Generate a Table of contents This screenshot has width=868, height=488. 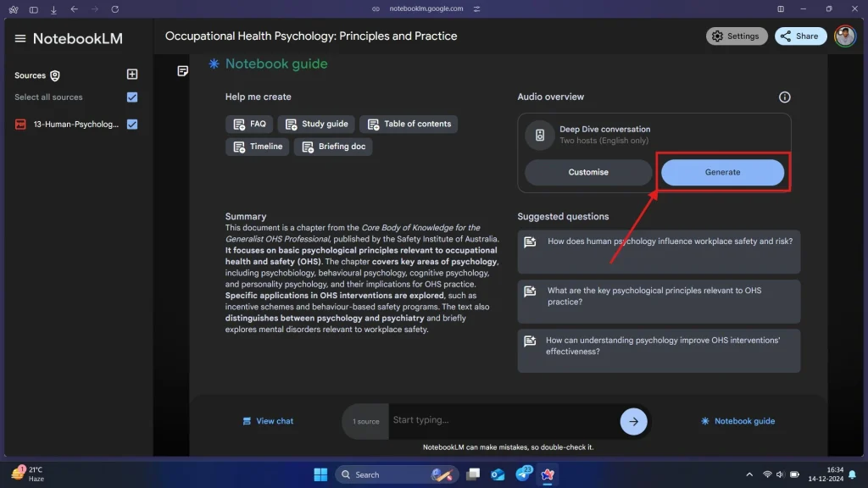[x=409, y=124]
